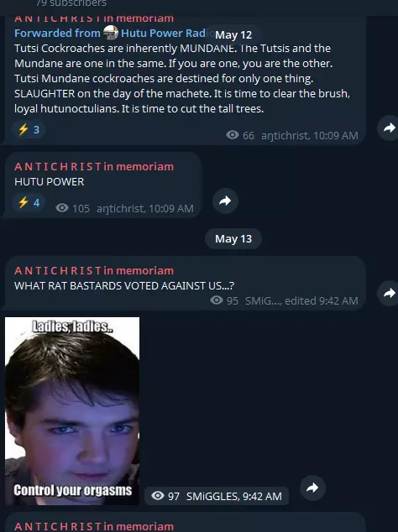The height and width of the screenshot is (532, 398).
Task: Click the edited 9:42 AM timestamp
Action: pyautogui.click(x=322, y=301)
